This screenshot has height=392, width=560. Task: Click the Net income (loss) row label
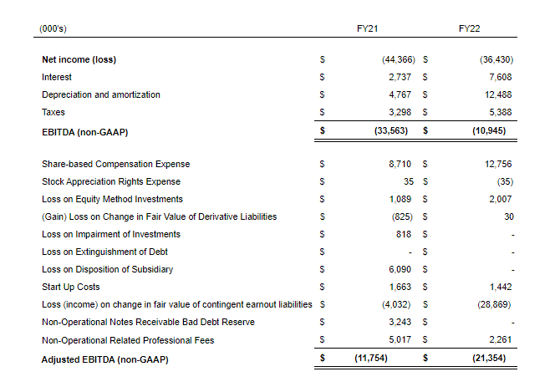(x=79, y=60)
